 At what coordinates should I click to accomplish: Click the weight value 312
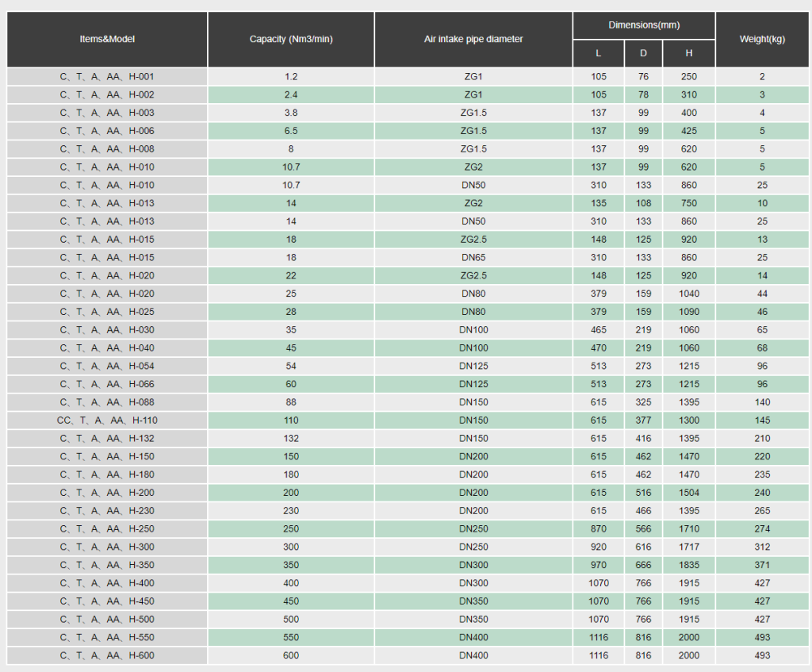point(762,547)
